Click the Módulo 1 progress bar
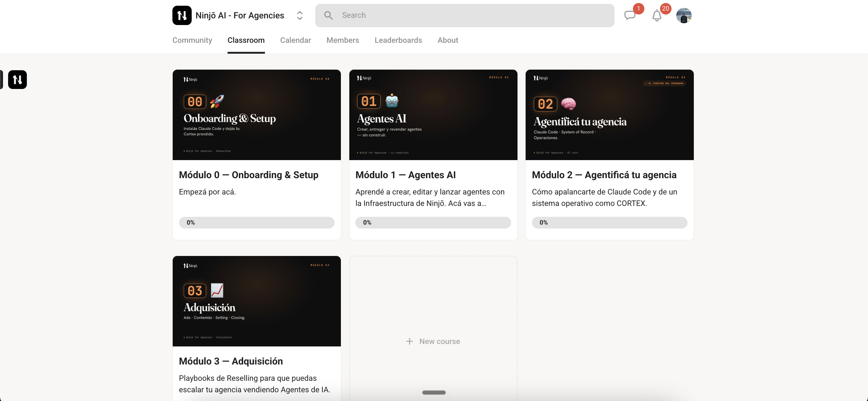The width and height of the screenshot is (868, 401). (433, 223)
